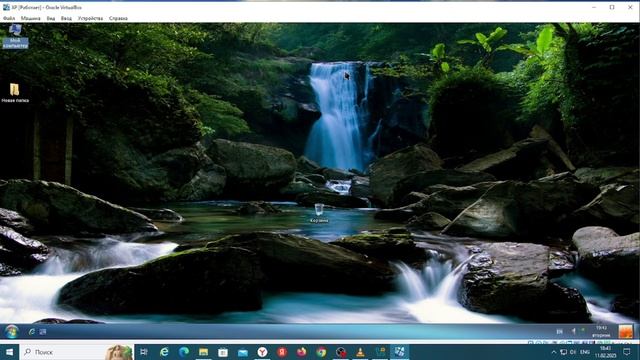Open the red Yandex Я icon

[282, 352]
